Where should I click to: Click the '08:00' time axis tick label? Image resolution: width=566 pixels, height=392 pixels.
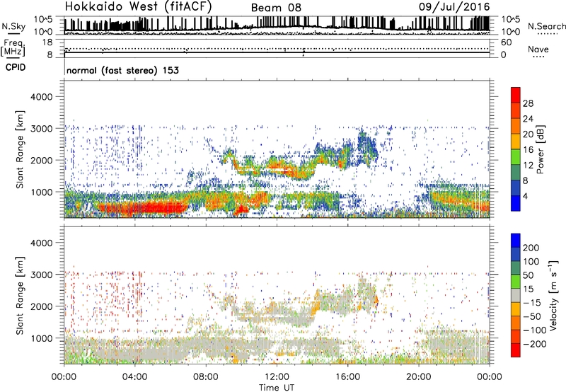[x=206, y=377]
